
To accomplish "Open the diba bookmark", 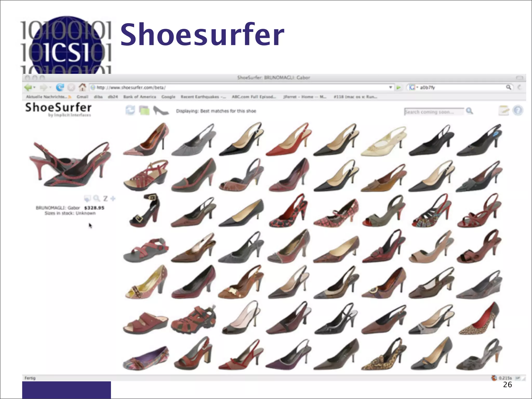I will 98,97.
